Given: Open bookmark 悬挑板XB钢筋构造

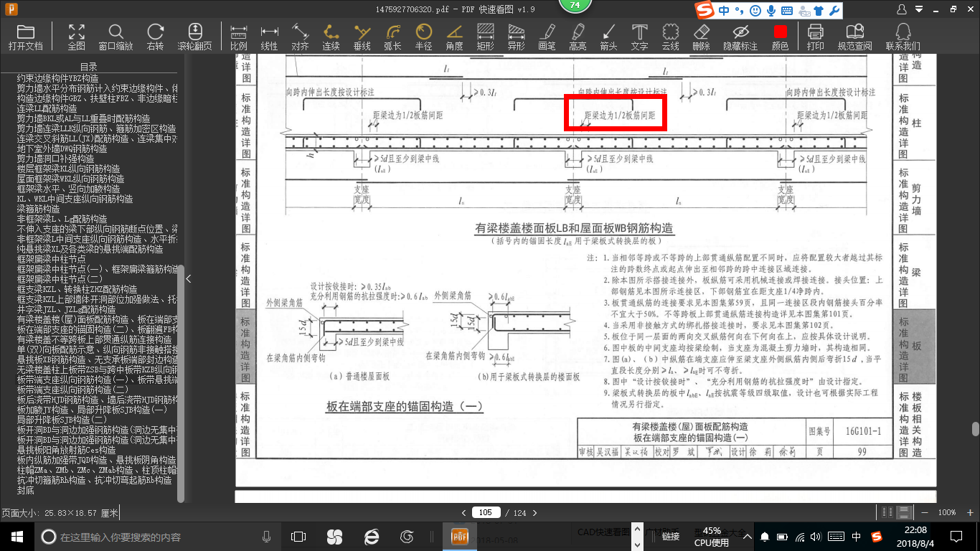Looking at the screenshot, I should [98, 359].
